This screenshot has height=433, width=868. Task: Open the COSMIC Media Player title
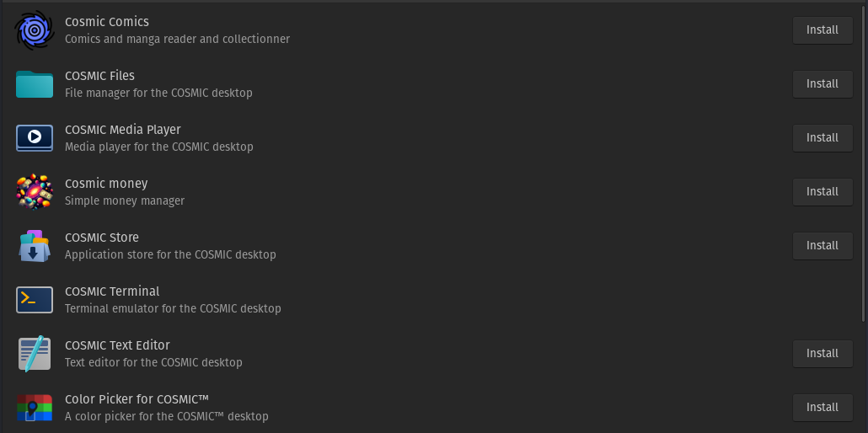tap(123, 130)
